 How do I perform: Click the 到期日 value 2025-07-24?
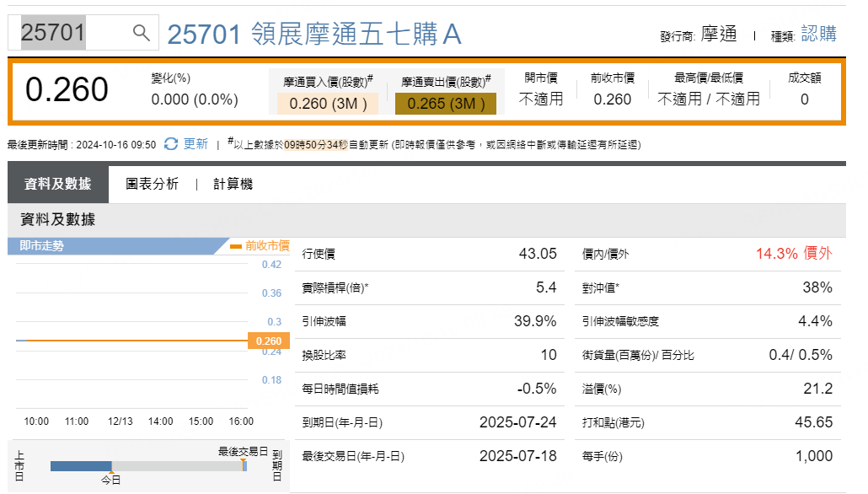tap(517, 422)
